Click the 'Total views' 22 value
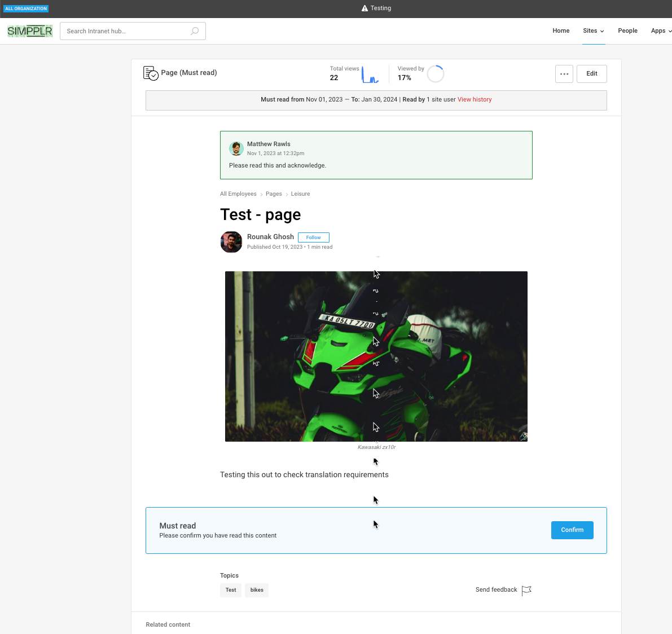Image resolution: width=672 pixels, height=634 pixels. tap(334, 77)
